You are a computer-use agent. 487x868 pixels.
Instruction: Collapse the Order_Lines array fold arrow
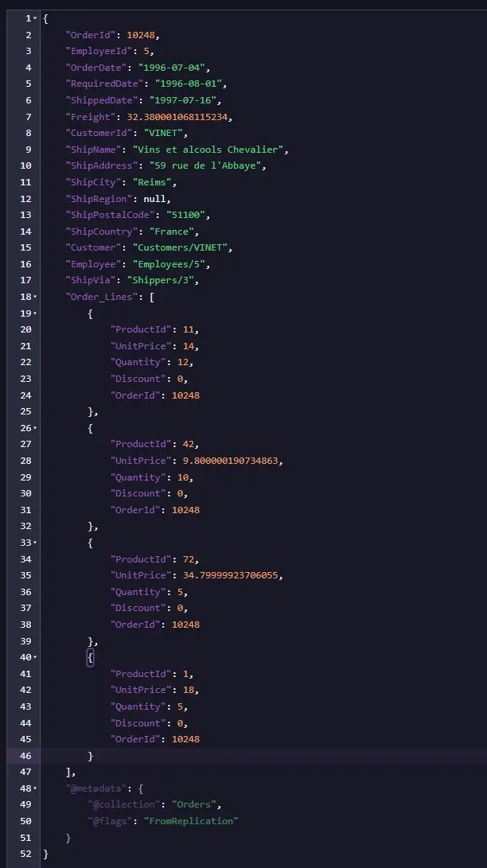(36, 298)
